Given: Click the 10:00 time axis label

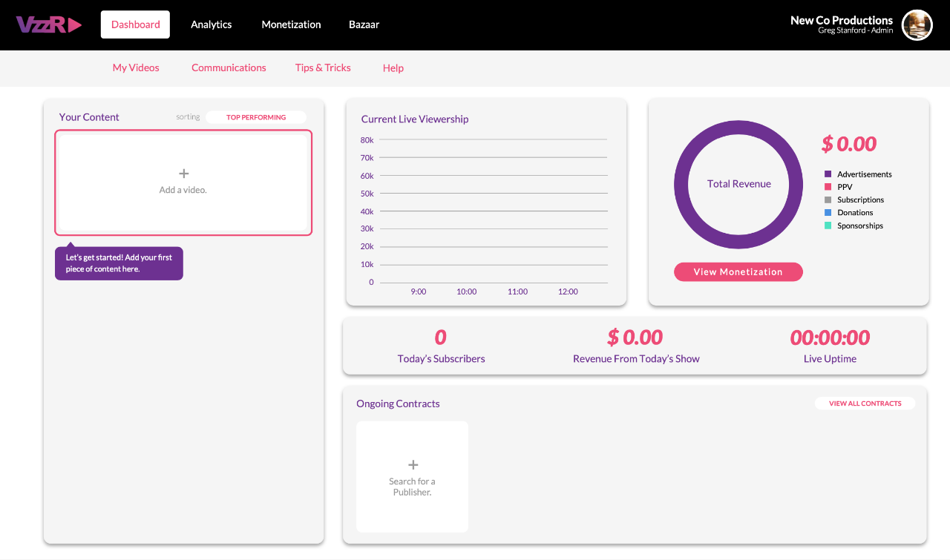Looking at the screenshot, I should (466, 291).
